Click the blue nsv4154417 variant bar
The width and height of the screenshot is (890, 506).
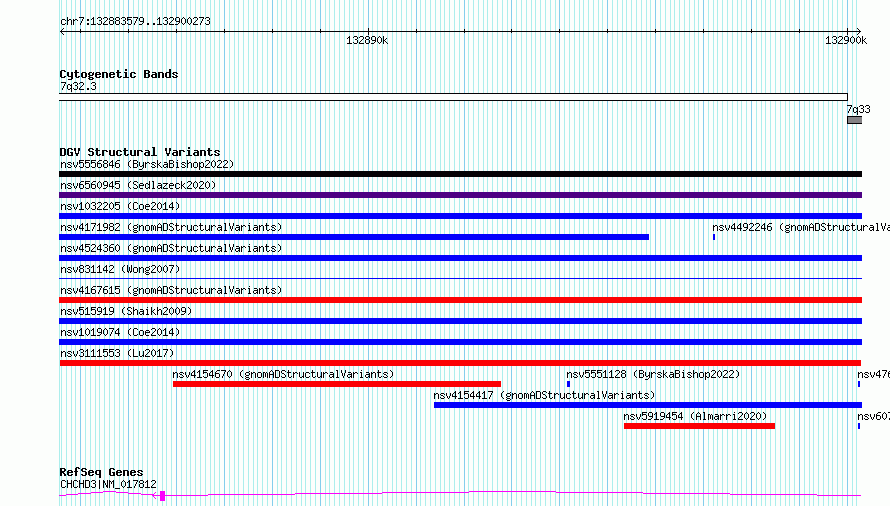648,405
